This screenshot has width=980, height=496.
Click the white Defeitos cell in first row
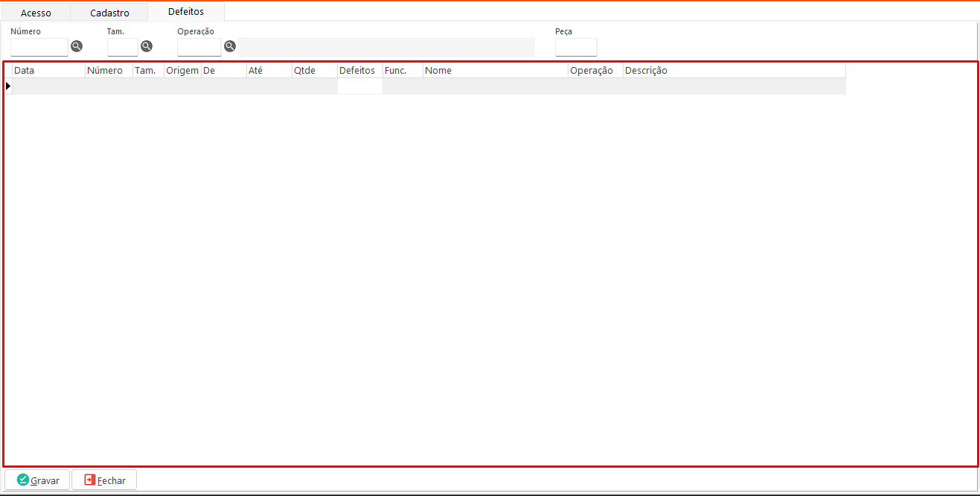pos(360,86)
